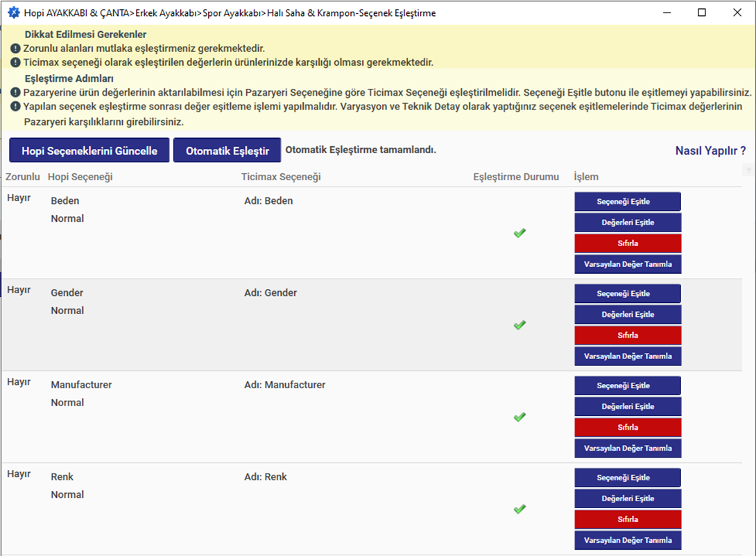Click Seçeneği Eşitle for Gender
The image size is (756, 556).
pos(627,293)
